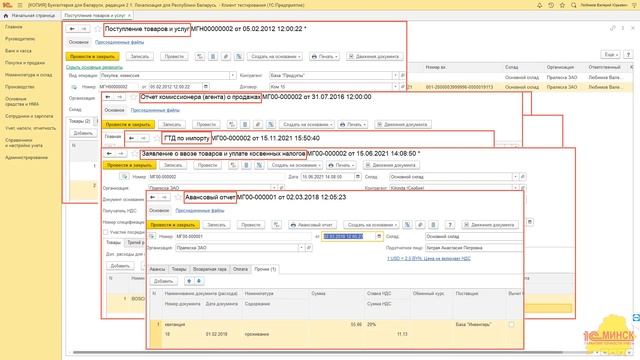Toggle Участие посредника checkbox in Заявление window
The height and width of the screenshot is (360, 640).
106,232
